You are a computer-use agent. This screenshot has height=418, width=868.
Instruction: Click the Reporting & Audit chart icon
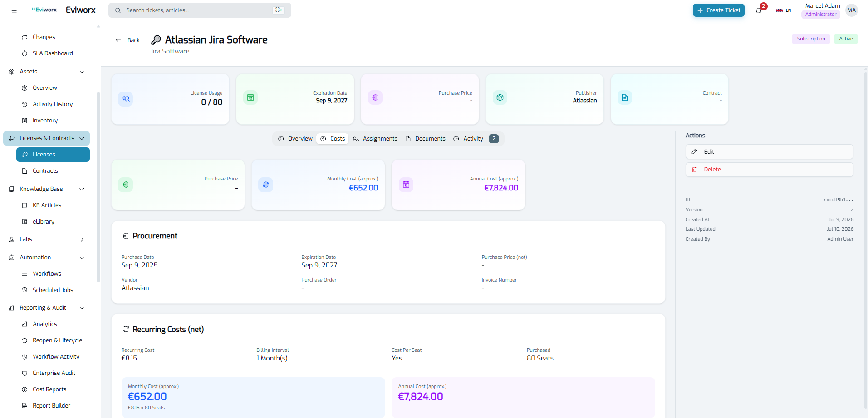tap(12, 308)
